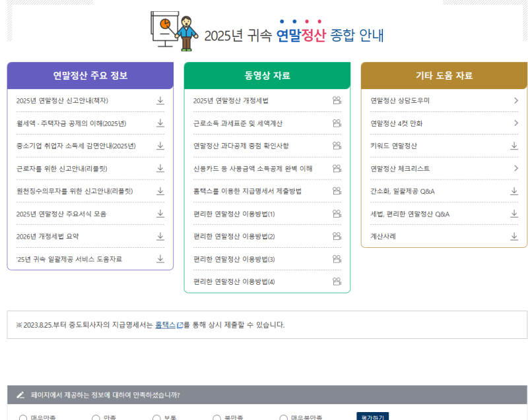Download icon beside 2026년 개정세법 요약
The width and height of the screenshot is (528, 420).
[160, 237]
